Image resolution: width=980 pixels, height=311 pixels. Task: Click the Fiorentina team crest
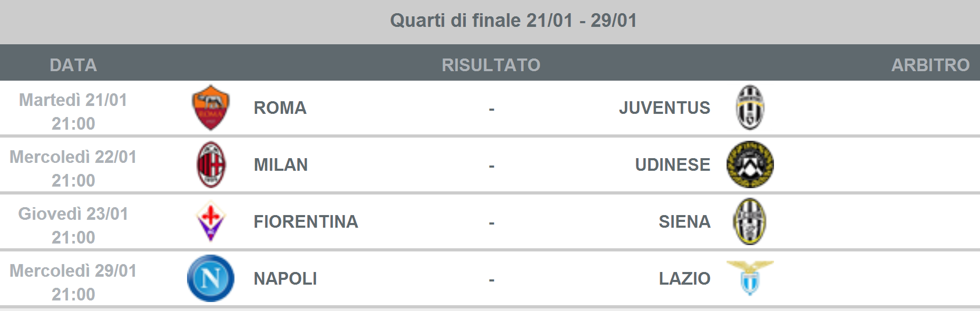click(211, 221)
